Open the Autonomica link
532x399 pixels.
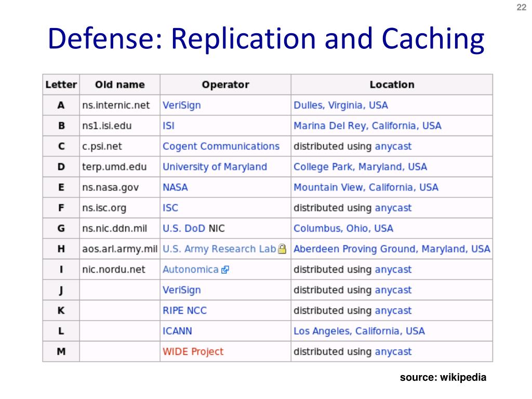[191, 270]
